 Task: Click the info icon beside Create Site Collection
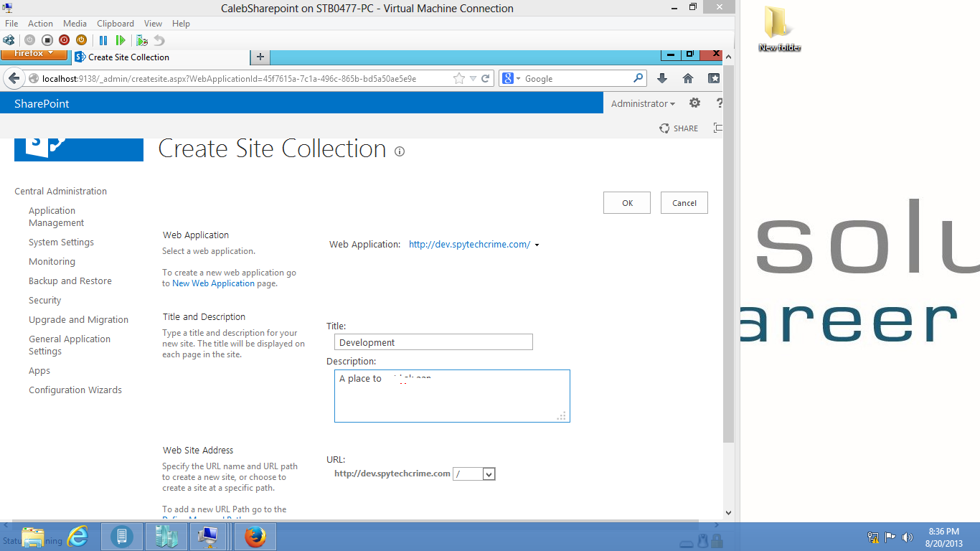coord(400,151)
